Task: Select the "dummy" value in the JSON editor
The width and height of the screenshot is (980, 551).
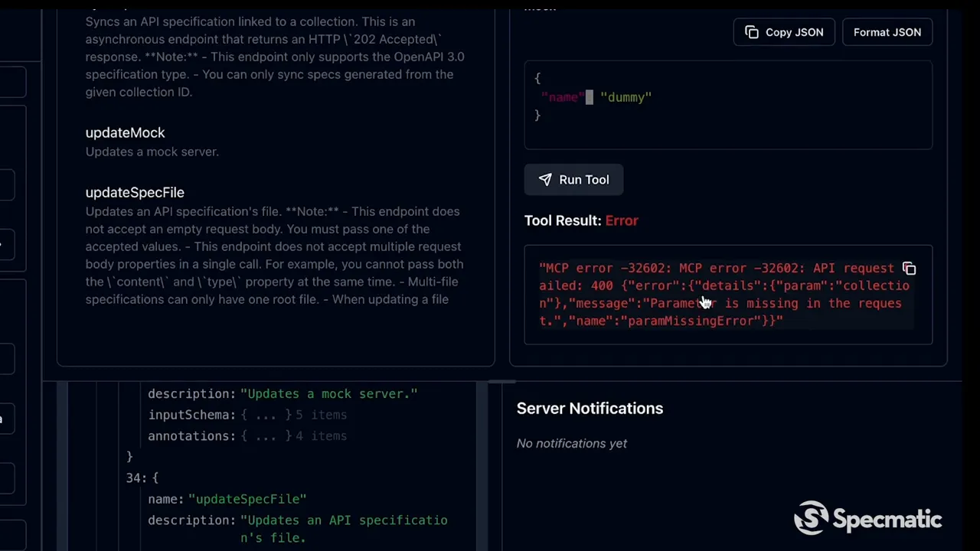Action: [x=626, y=97]
